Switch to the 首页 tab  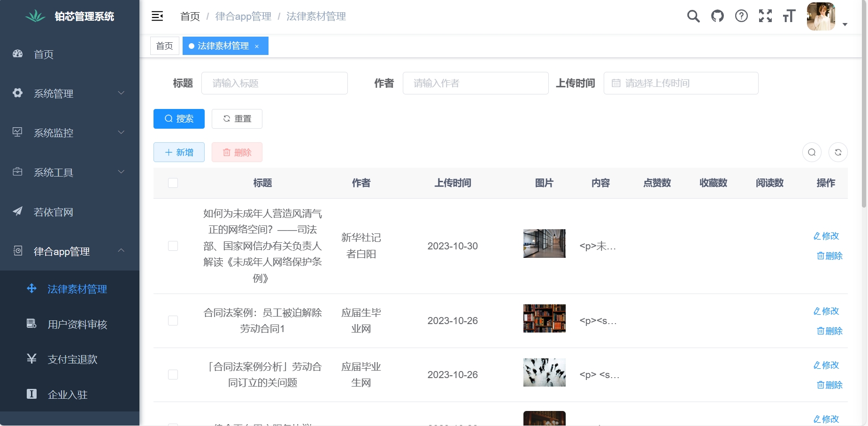click(165, 46)
